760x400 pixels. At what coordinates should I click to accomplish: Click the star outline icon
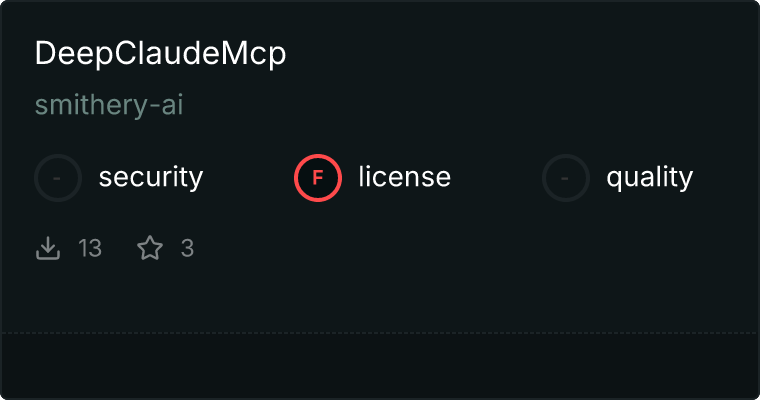point(150,248)
